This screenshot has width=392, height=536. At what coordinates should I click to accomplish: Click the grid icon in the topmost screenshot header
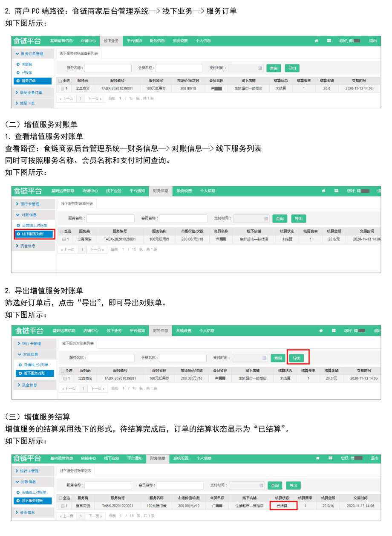click(329, 41)
